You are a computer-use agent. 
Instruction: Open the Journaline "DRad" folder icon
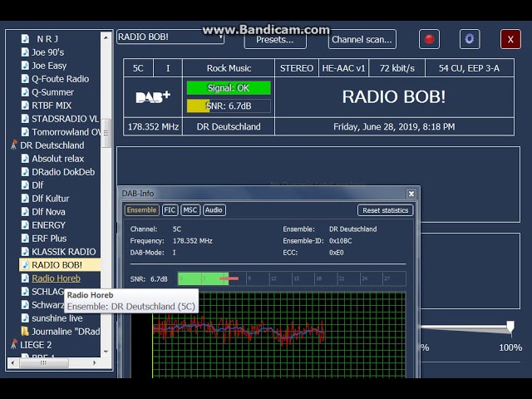25,331
